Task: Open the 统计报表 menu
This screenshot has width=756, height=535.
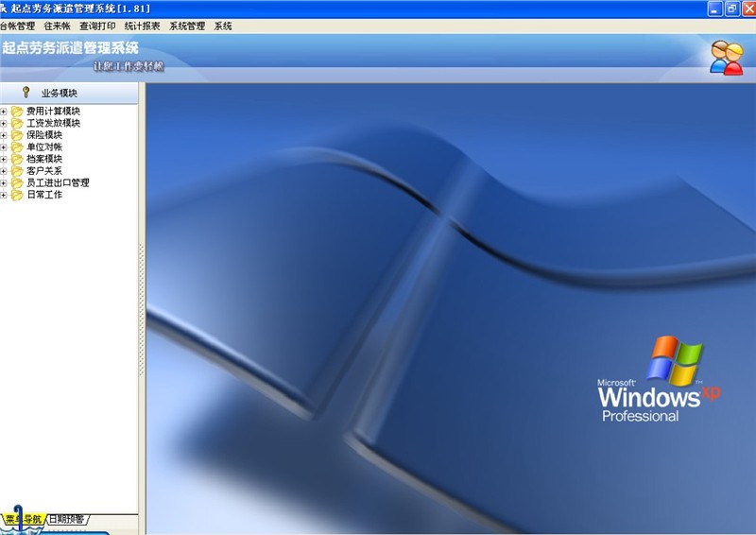Action: click(x=142, y=26)
